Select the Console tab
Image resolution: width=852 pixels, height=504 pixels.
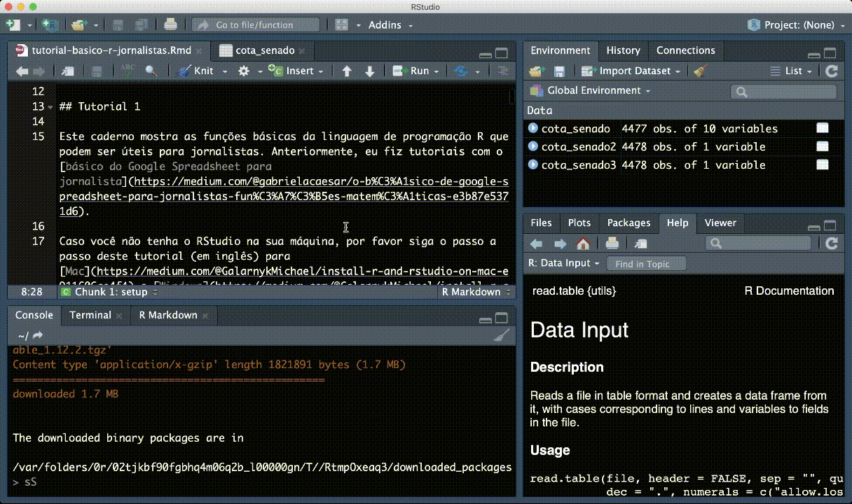click(x=34, y=315)
